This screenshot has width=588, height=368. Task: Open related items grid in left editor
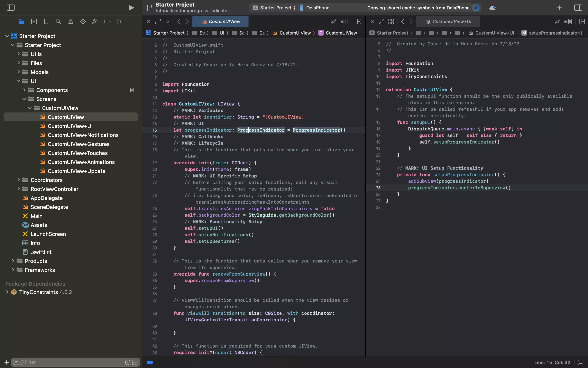(x=167, y=21)
